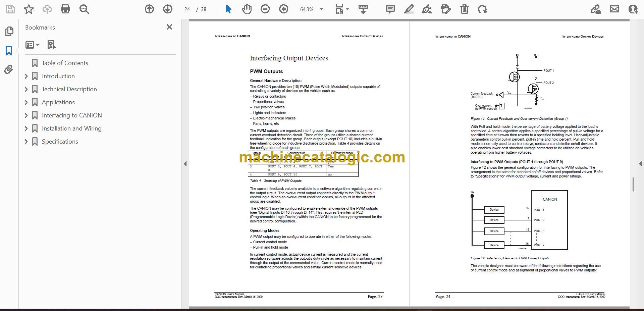Click 'Table 4 Grouping of PWM Outputs' caption
This screenshot has width=644, height=311.
coord(276,181)
